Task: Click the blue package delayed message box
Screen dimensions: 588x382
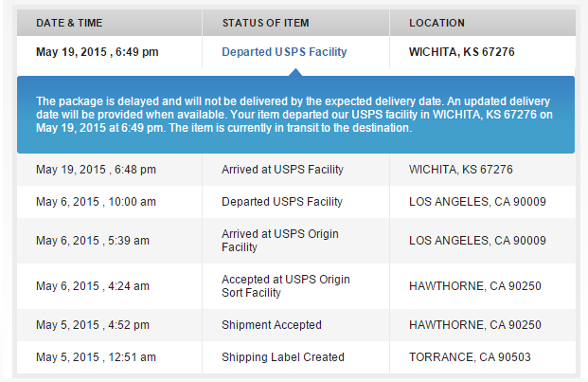Action: (x=294, y=114)
